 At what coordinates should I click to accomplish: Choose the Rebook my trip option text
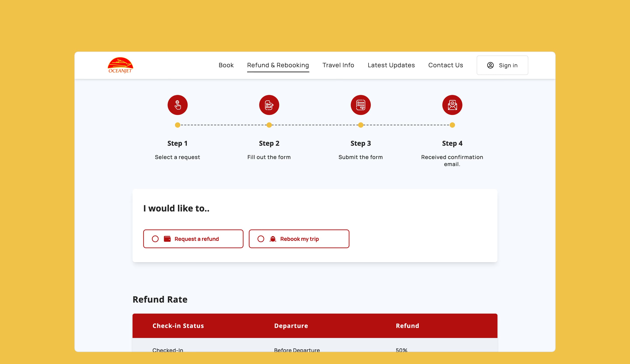click(x=299, y=239)
